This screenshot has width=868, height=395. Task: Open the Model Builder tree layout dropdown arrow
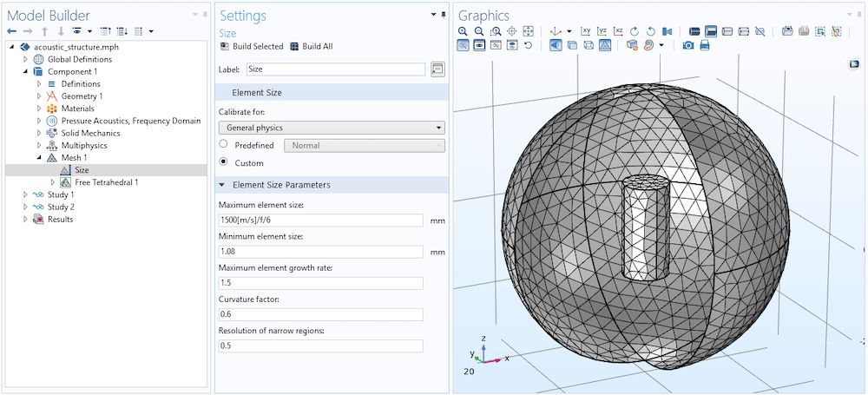click(x=151, y=31)
